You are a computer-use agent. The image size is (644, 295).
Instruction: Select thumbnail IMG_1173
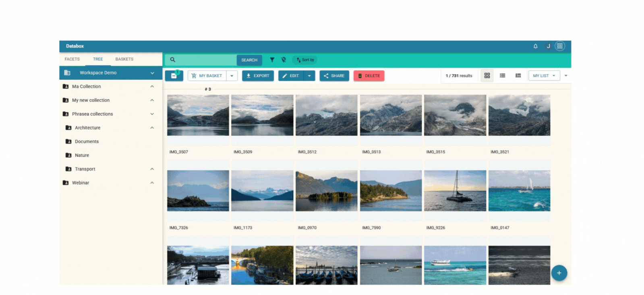click(262, 191)
